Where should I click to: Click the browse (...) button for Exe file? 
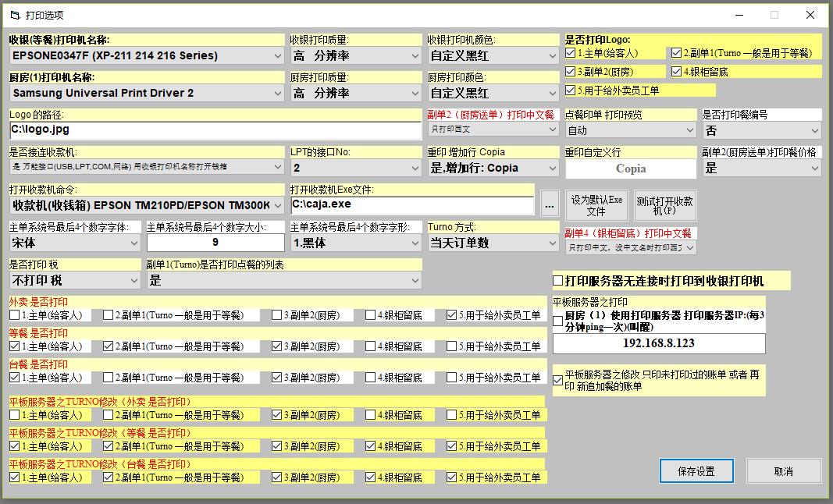click(x=550, y=205)
